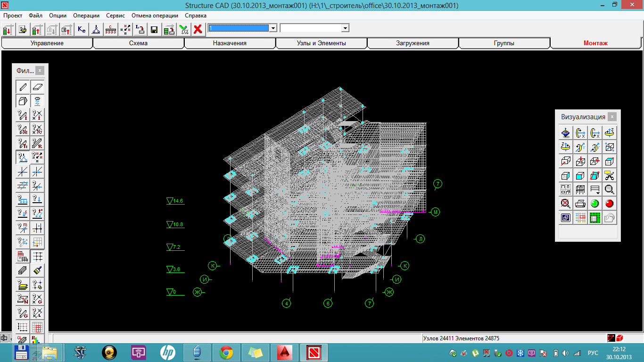This screenshot has width=644, height=362.
Task: Open AutoCAD from the taskbar
Action: (284, 353)
